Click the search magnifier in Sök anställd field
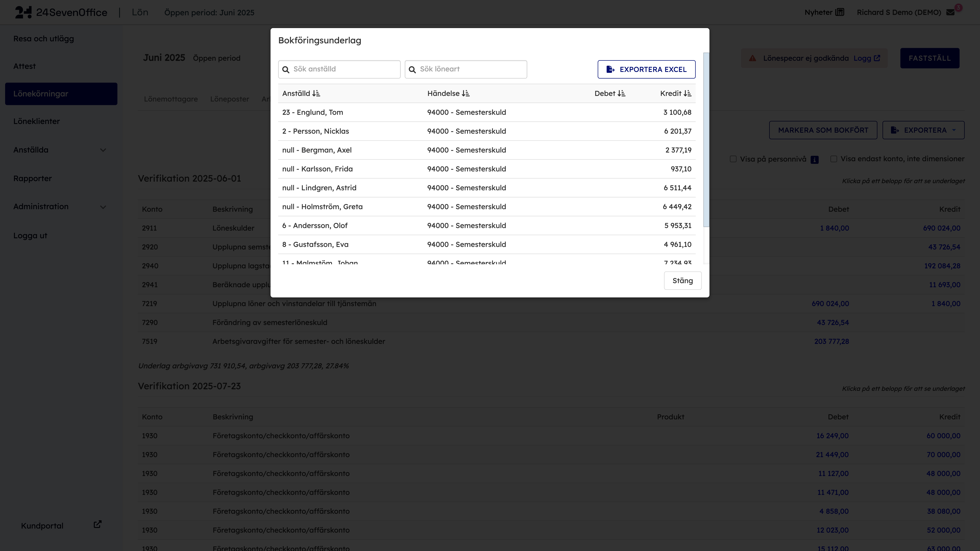Viewport: 980px width, 551px height. coord(286,70)
